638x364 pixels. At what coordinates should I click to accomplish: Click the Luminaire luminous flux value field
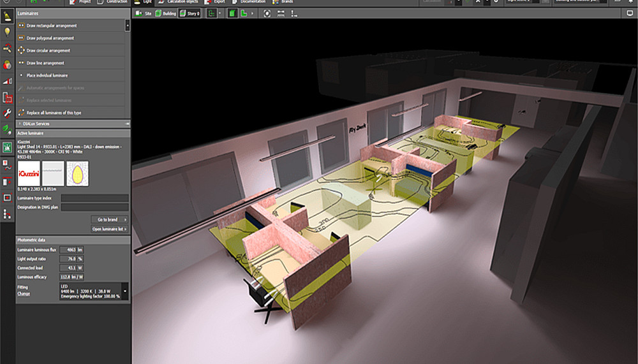71,250
